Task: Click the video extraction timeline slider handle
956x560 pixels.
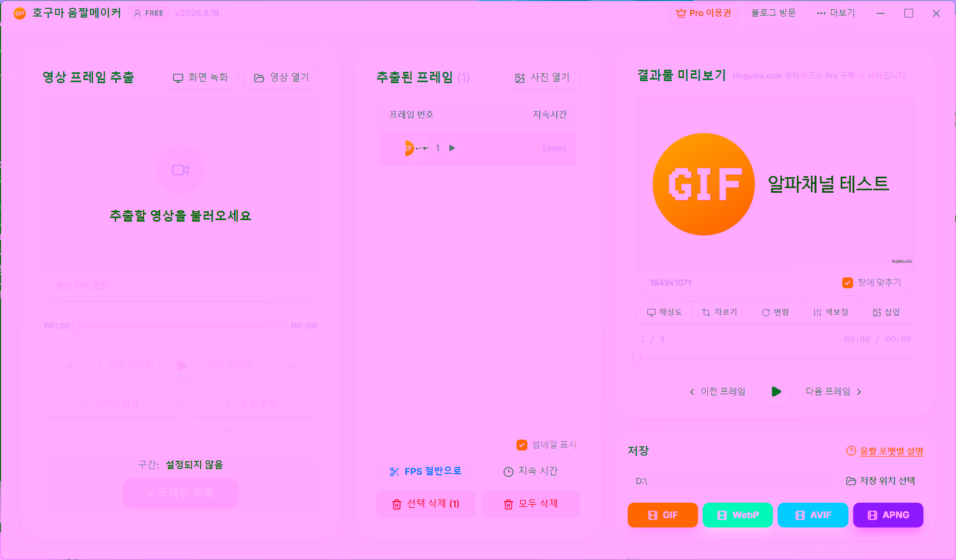Action: pos(76,325)
